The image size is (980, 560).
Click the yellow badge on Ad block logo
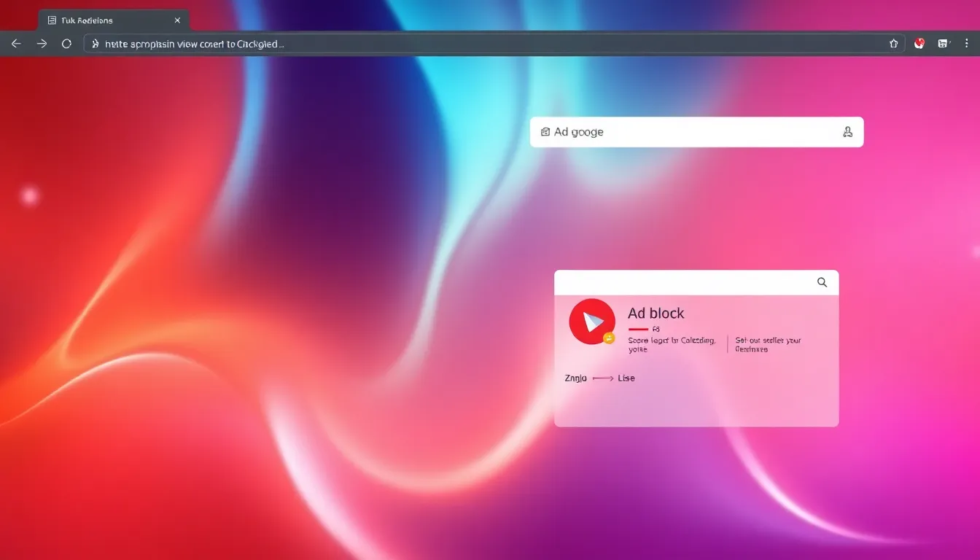[609, 338]
